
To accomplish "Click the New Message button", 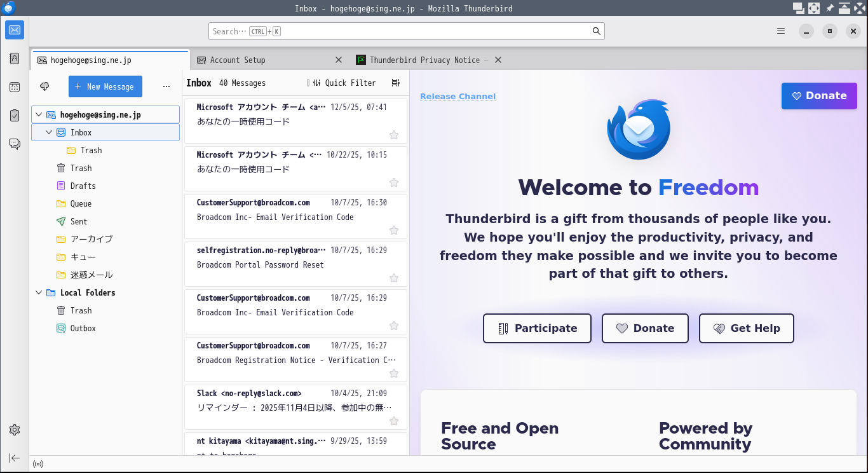I will click(105, 86).
